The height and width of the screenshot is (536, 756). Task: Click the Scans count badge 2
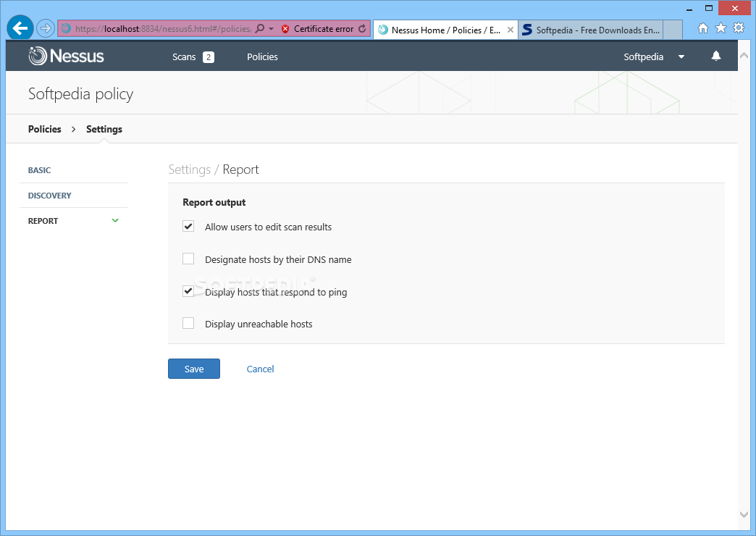coord(209,57)
